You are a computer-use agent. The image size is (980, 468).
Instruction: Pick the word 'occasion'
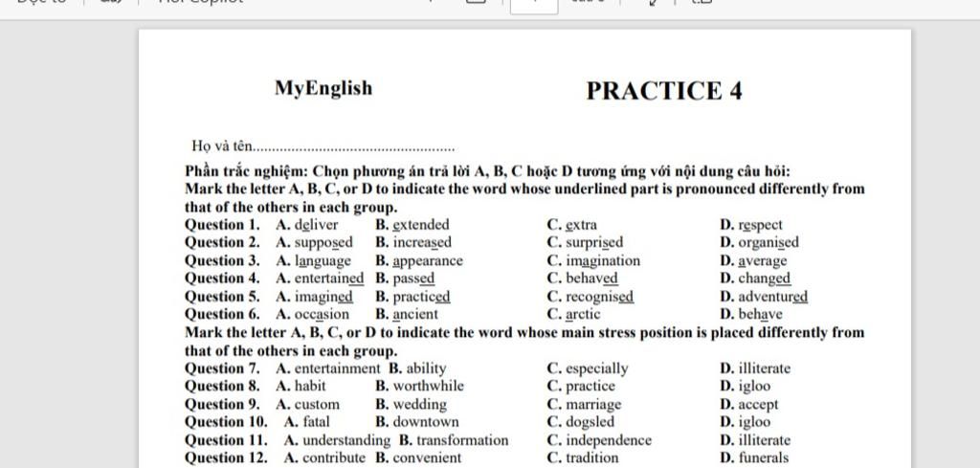pos(322,314)
